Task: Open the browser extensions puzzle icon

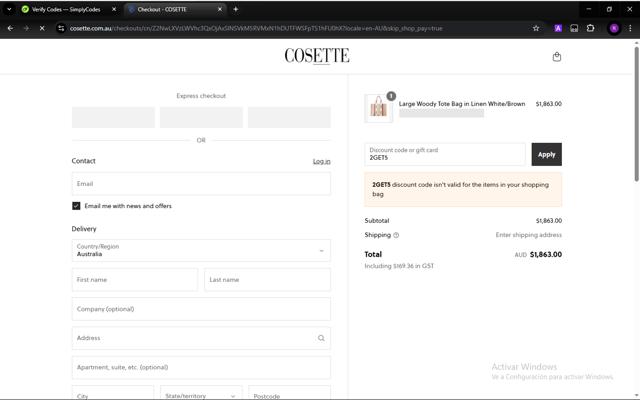Action: coord(590,28)
